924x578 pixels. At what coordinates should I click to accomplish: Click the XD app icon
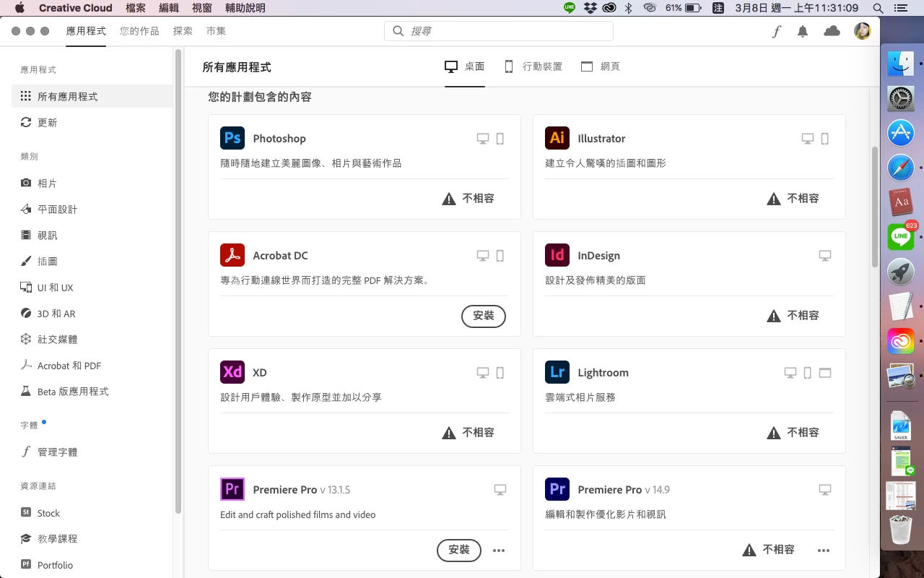[232, 372]
